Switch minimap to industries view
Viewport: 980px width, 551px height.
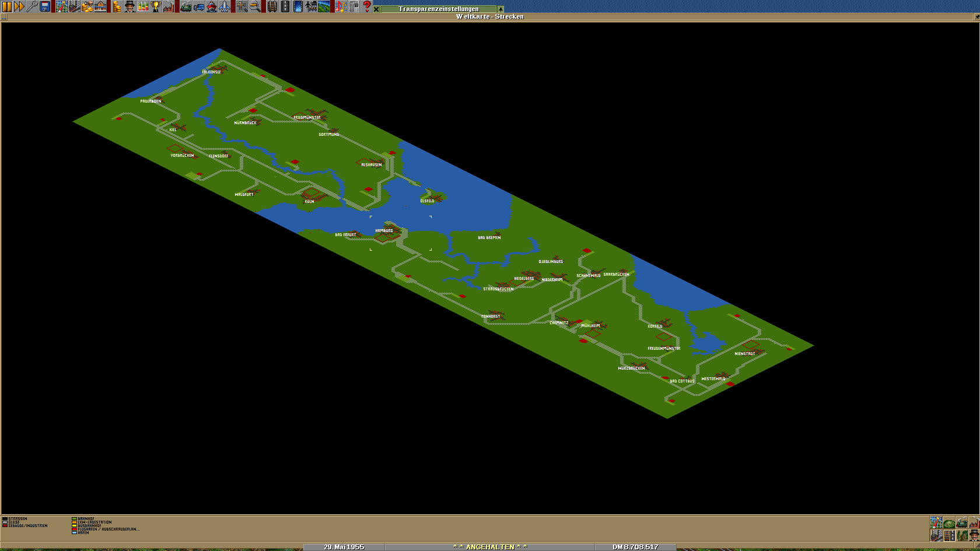pyautogui.click(x=975, y=523)
